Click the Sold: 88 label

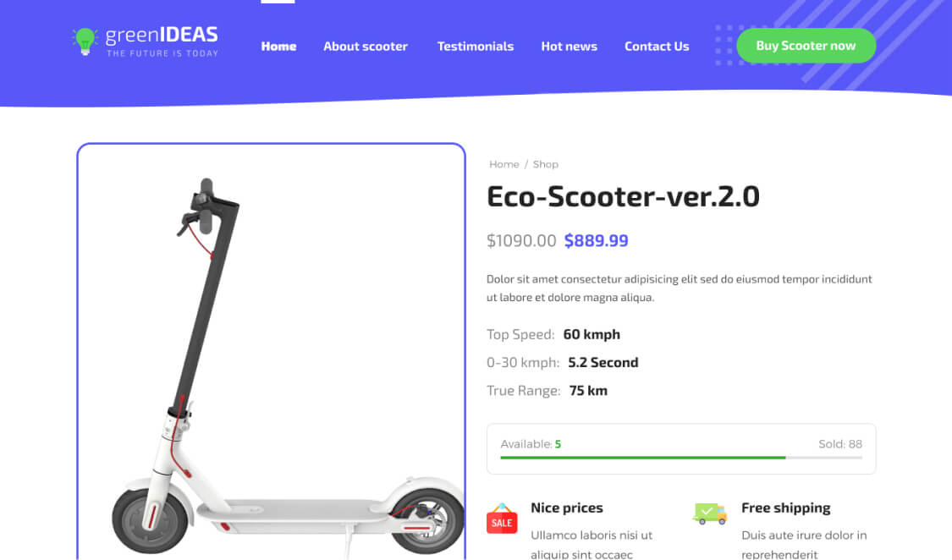tap(839, 444)
